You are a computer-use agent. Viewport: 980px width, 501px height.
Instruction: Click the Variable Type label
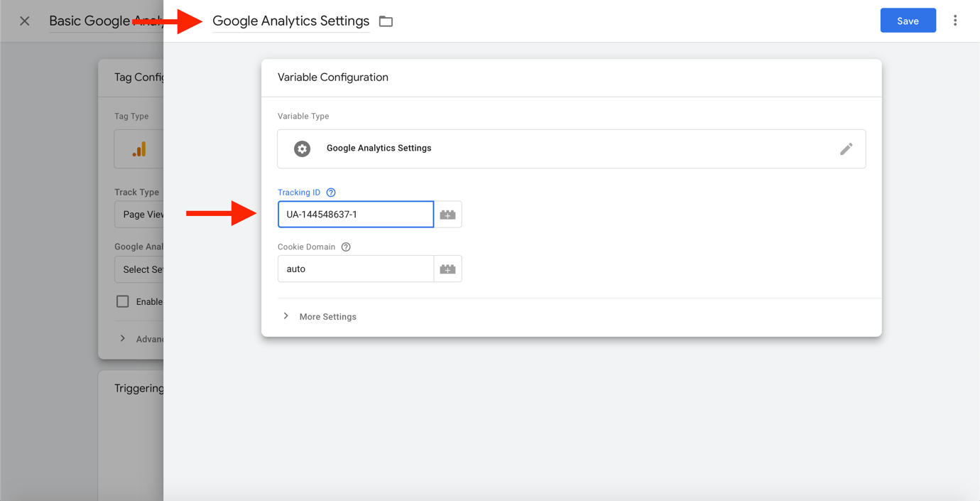tap(303, 117)
